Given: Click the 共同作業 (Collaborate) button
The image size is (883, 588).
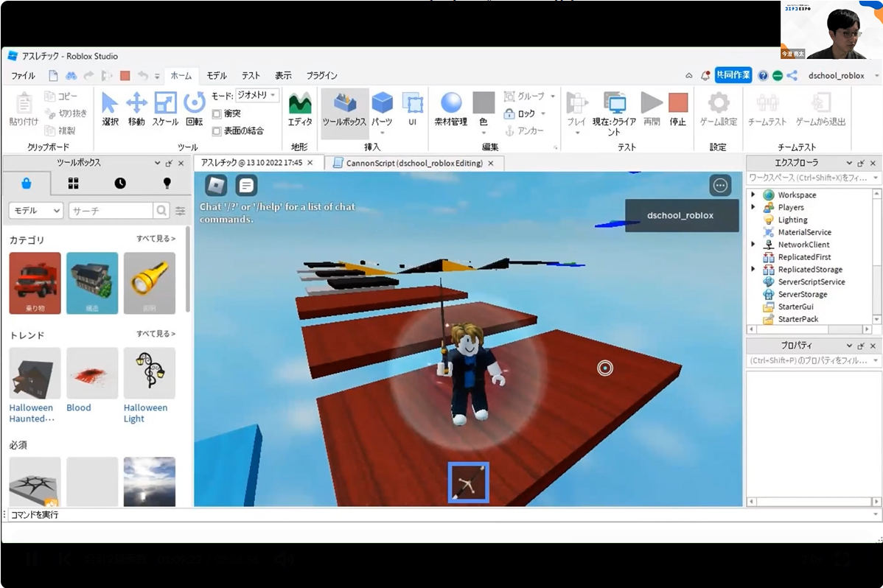Looking at the screenshot, I should coord(733,75).
